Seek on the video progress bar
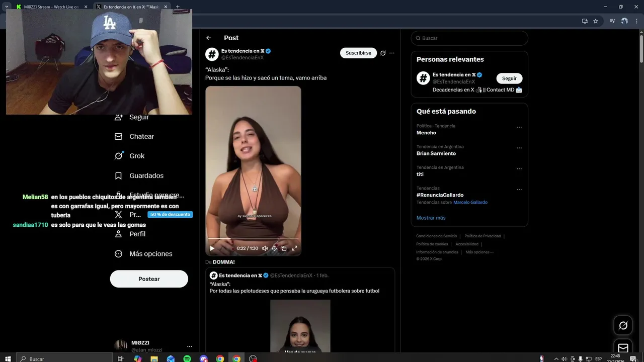Screen dimensions: 644x362 (253, 238)
